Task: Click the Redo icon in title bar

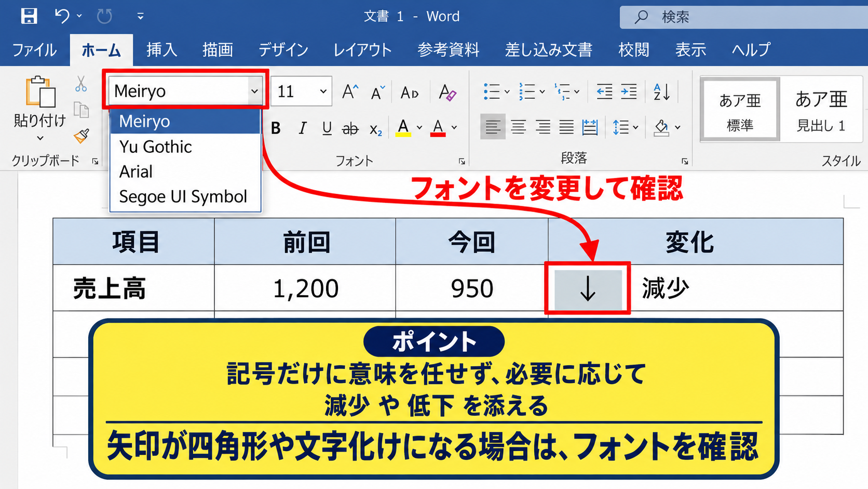Action: pos(104,16)
